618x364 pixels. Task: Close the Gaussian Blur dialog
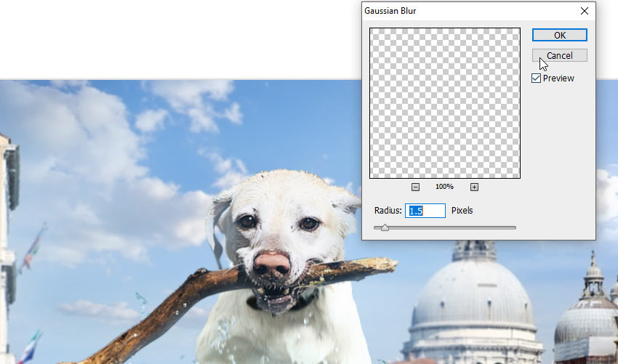pyautogui.click(x=585, y=11)
